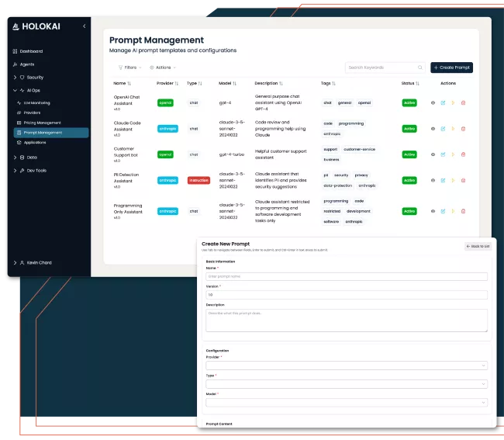The image size is (504, 440).
Task: Select Prompt Management in sidebar
Action: [x=51, y=133]
